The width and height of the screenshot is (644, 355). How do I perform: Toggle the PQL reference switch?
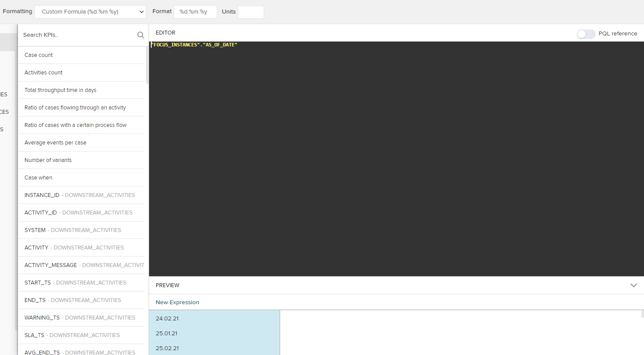(x=586, y=34)
